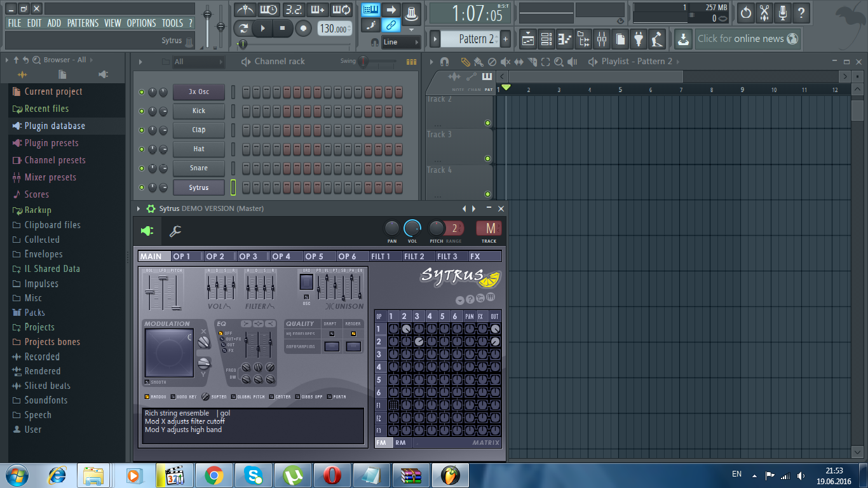Toggle the Mono Key checkbox in Sytrus
Image resolution: width=868 pixels, height=488 pixels.
(x=172, y=396)
